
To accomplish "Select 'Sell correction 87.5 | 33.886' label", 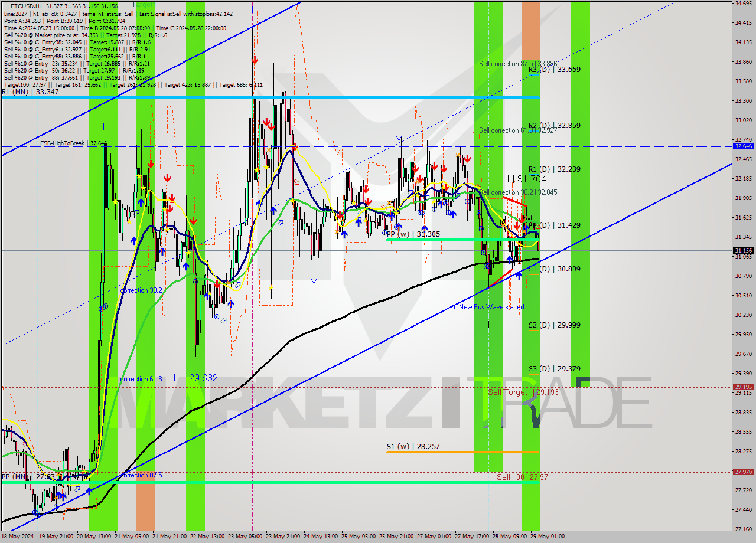I will [518, 64].
